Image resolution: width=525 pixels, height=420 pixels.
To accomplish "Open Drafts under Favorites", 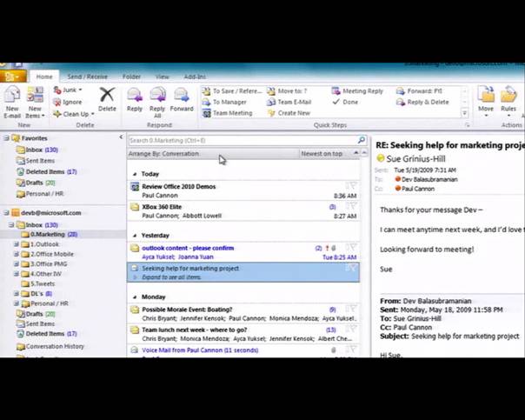I will click(x=36, y=183).
